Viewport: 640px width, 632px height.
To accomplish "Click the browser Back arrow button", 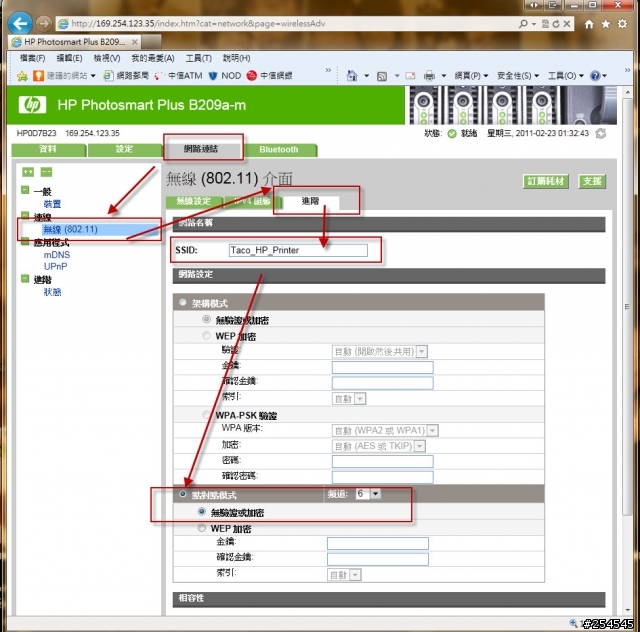I will click(x=20, y=23).
